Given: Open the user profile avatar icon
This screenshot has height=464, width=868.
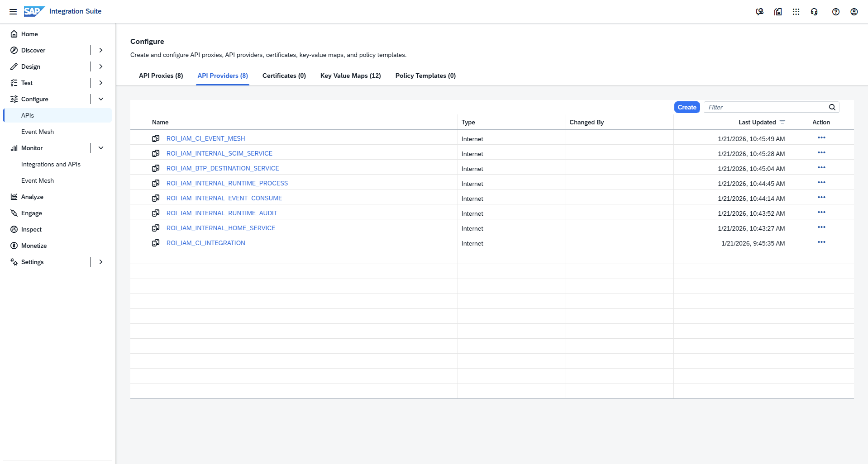Looking at the screenshot, I should pyautogui.click(x=854, y=11).
